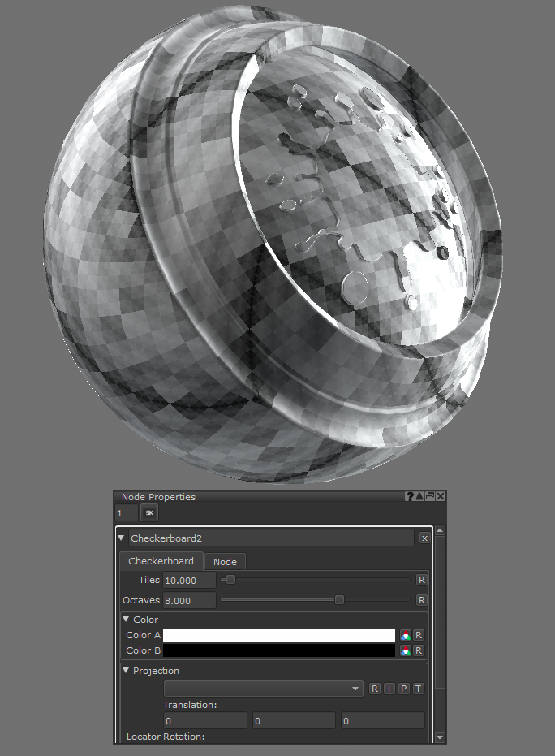Open the color picker for Color B
555x756 pixels.
[x=405, y=650]
